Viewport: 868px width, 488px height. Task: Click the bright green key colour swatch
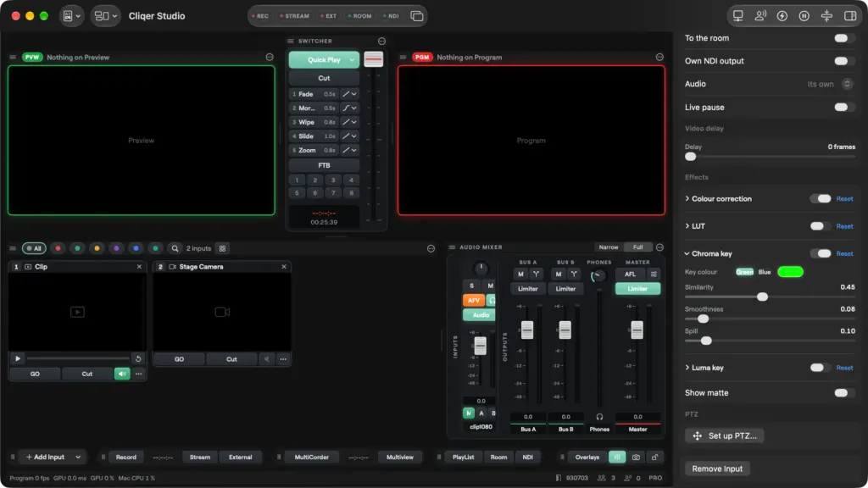pos(790,272)
